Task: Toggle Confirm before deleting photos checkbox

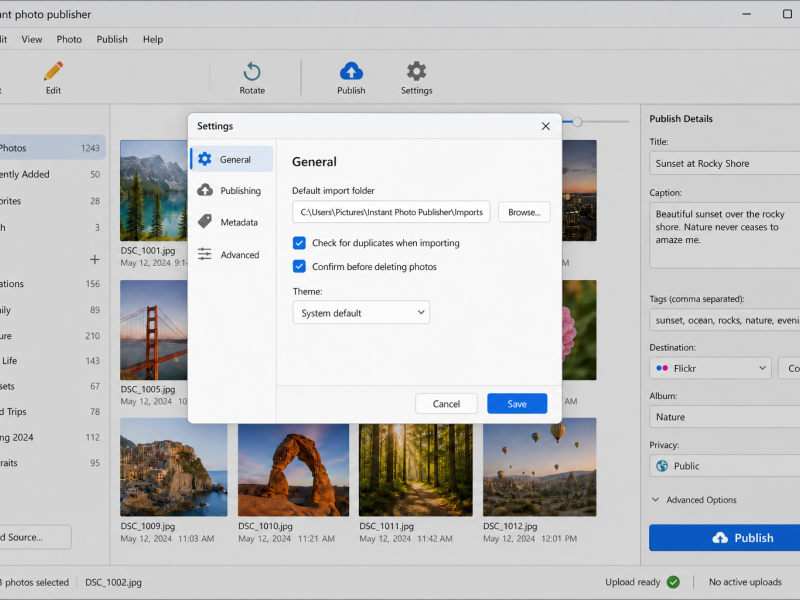Action: tap(299, 266)
